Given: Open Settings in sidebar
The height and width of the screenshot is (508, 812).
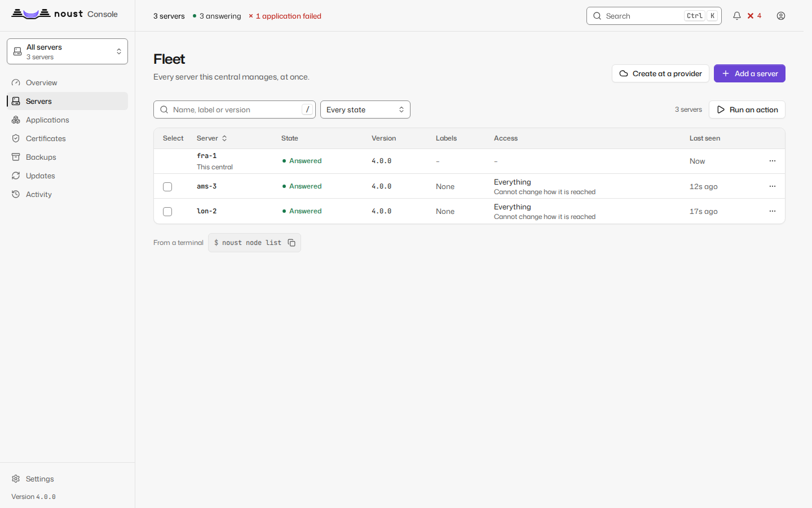Looking at the screenshot, I should click(x=67, y=479).
